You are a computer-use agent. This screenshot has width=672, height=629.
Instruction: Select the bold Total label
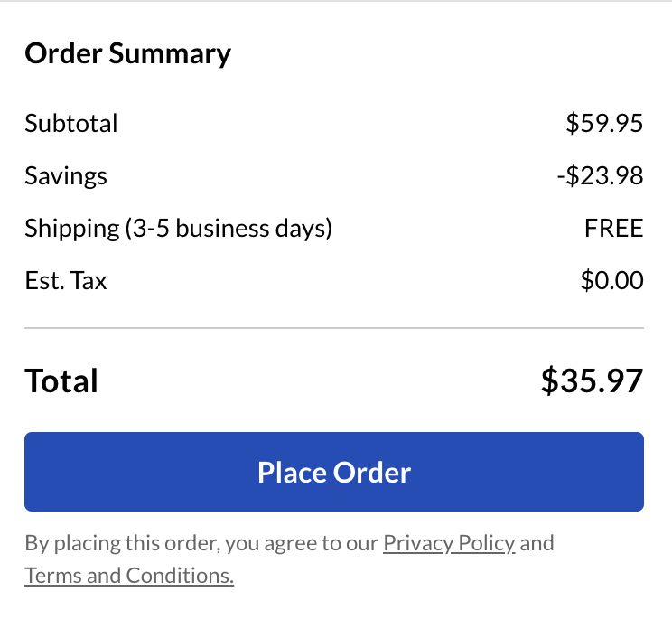tap(61, 380)
